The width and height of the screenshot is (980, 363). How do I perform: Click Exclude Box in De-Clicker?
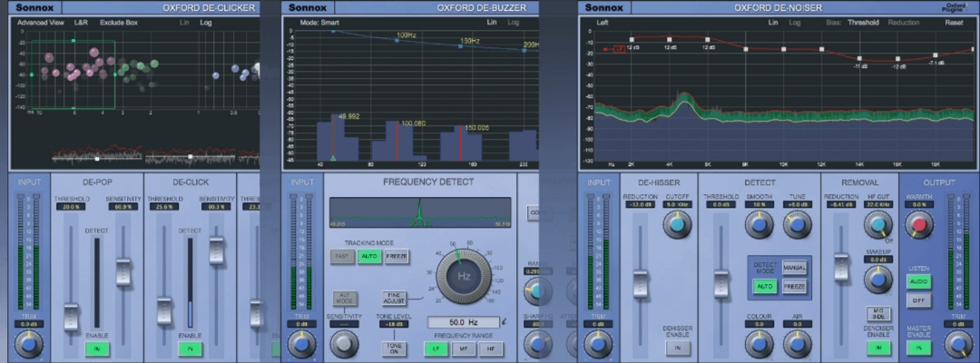(119, 23)
